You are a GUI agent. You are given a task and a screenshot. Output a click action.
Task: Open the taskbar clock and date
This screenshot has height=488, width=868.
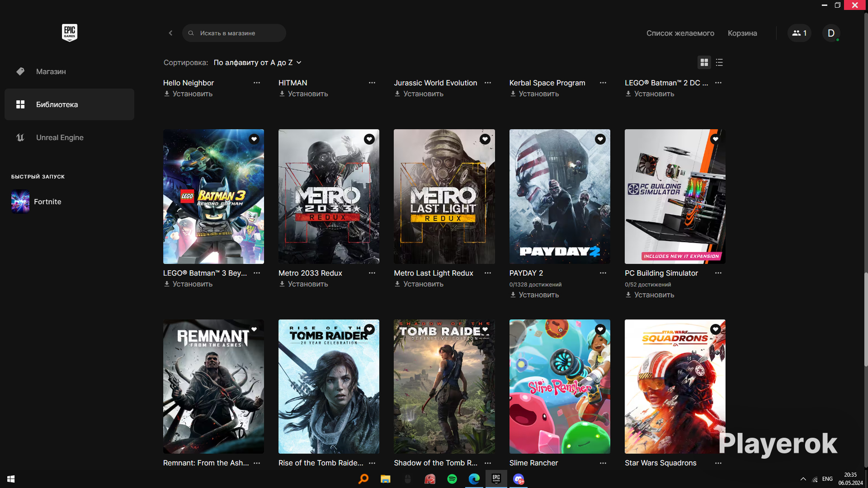pos(850,479)
